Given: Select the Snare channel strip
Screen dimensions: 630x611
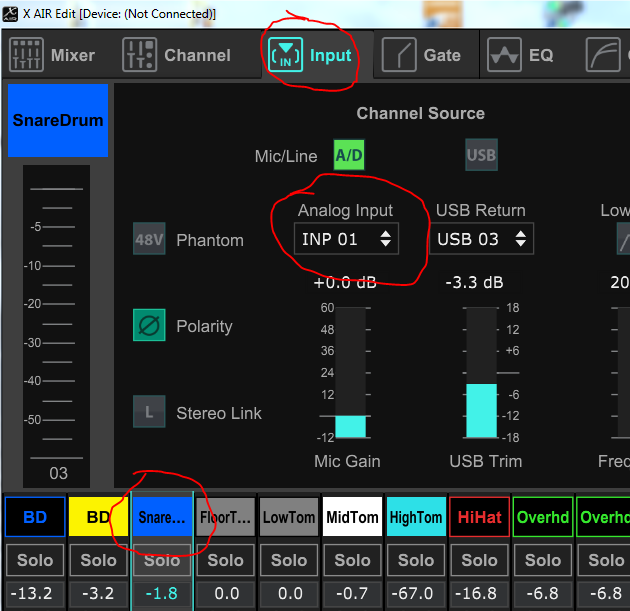Looking at the screenshot, I should (x=162, y=517).
